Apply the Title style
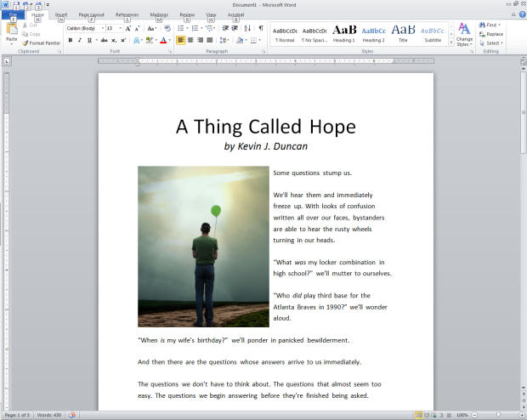The height and width of the screenshot is (420, 527). 403,34
